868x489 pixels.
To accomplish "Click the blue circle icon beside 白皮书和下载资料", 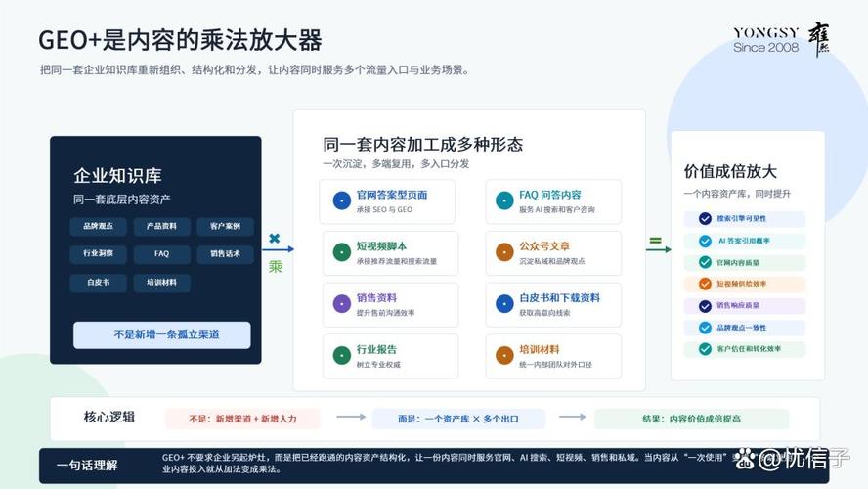I will (504, 303).
